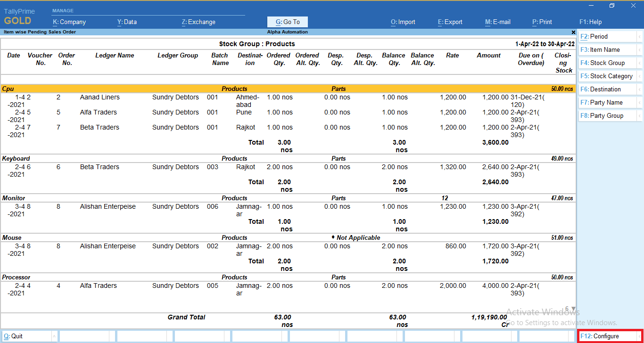Open M: E-mail option
Viewport: 644px width, 343px height.
pos(498,22)
